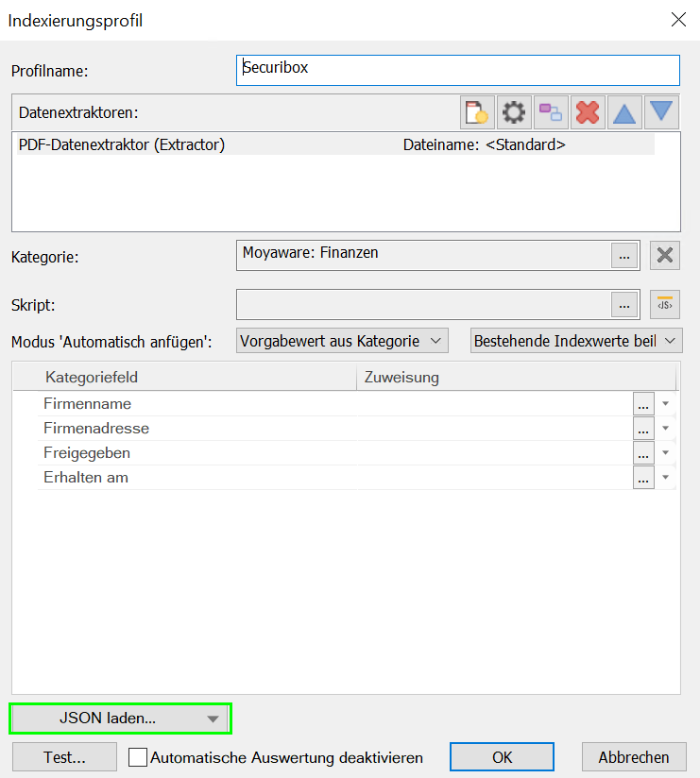Expand Firmenadresse assignment dropdown arrow

coord(665,428)
